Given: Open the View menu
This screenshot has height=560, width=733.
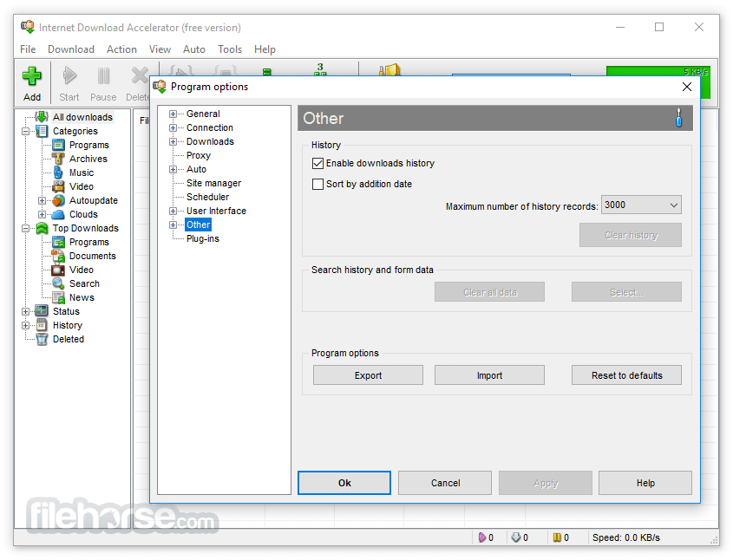Looking at the screenshot, I should 160,49.
